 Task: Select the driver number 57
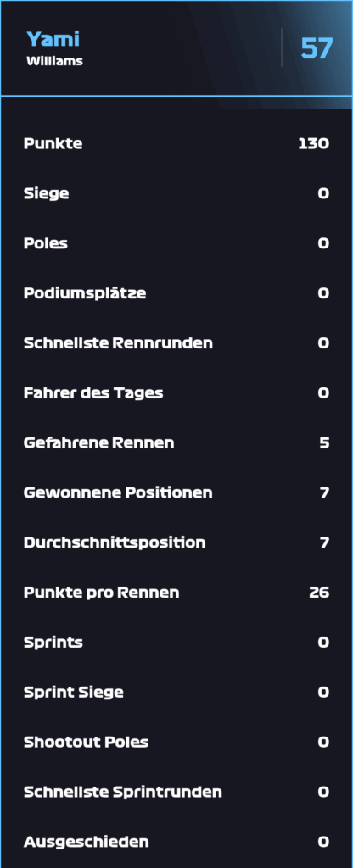(x=317, y=48)
